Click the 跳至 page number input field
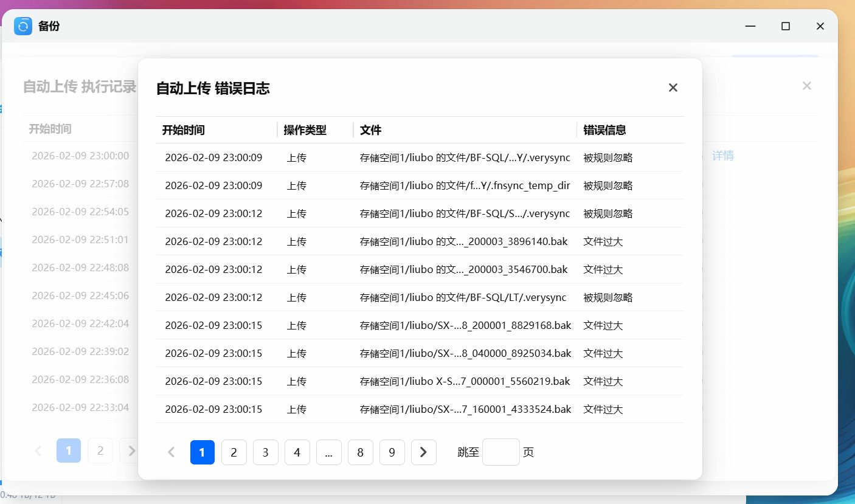This screenshot has width=855, height=504. 500,452
